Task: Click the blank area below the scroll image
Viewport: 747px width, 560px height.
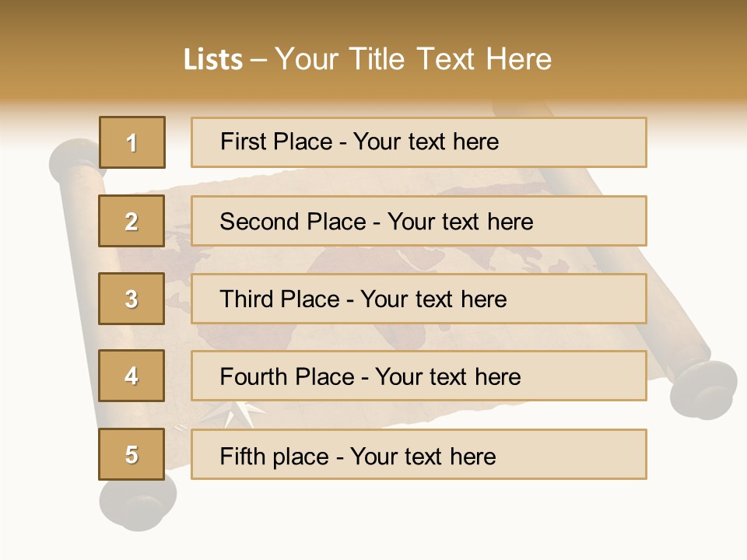Action: point(428,521)
